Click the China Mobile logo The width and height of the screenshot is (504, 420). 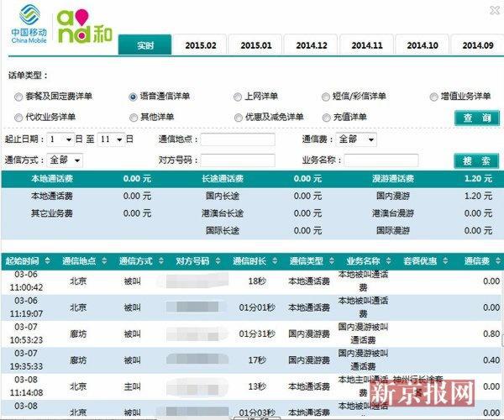28,23
